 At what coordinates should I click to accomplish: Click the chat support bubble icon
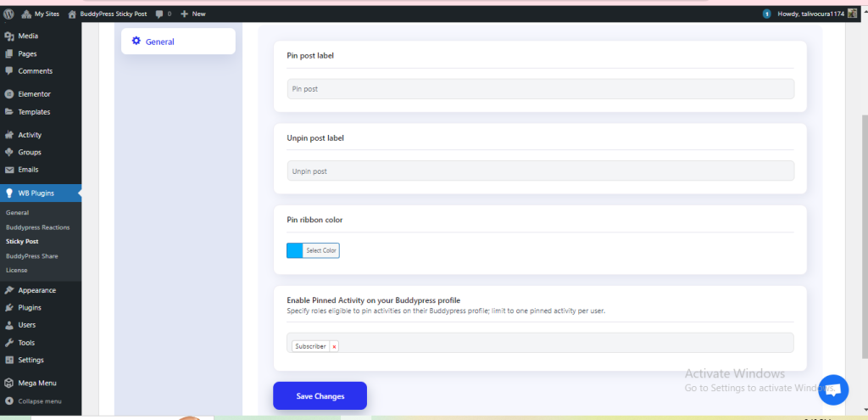[832, 389]
